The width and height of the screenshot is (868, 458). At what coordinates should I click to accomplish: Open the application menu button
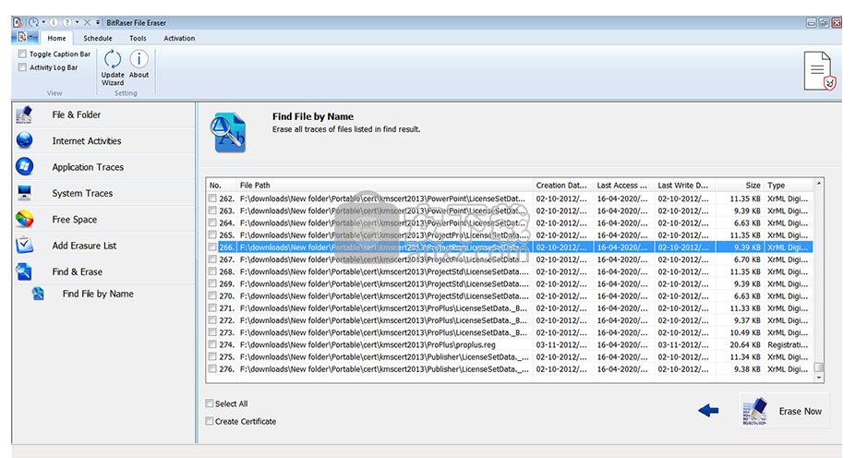[25, 37]
